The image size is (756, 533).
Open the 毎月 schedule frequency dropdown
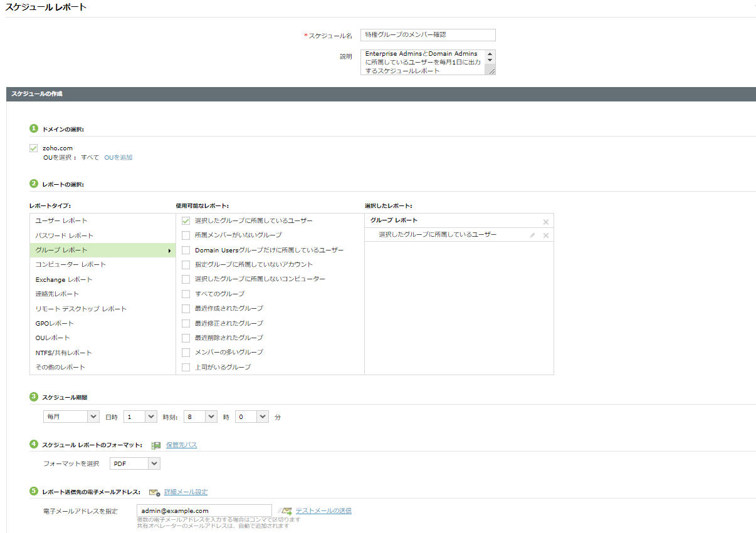71,417
